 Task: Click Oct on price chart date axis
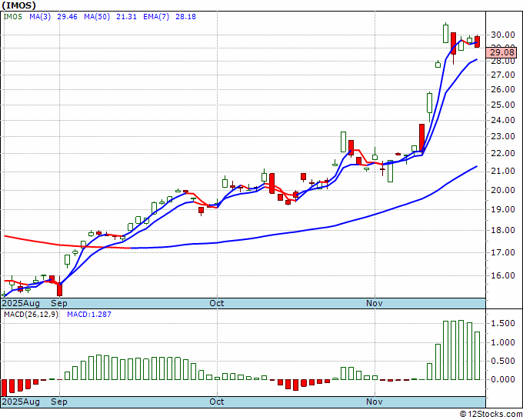tap(216, 303)
